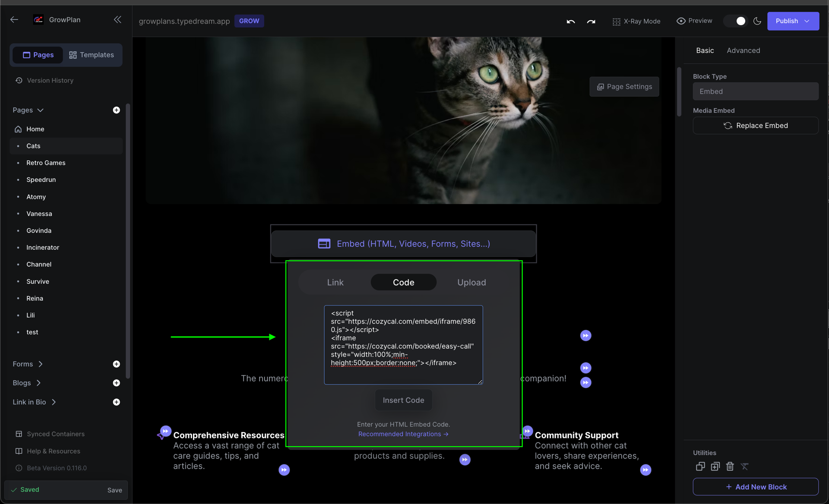Click the clear formatting utilities icon
The height and width of the screenshot is (504, 829).
(x=744, y=466)
